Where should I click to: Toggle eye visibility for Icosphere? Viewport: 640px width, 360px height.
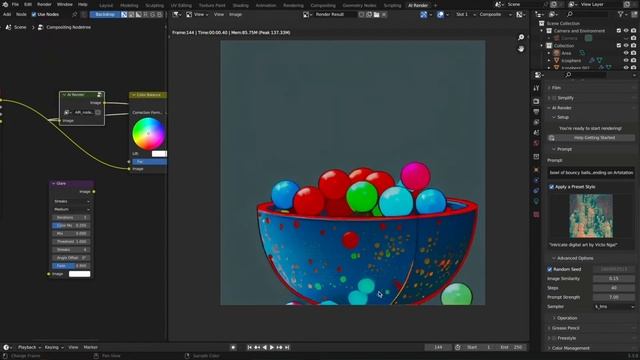point(626,60)
